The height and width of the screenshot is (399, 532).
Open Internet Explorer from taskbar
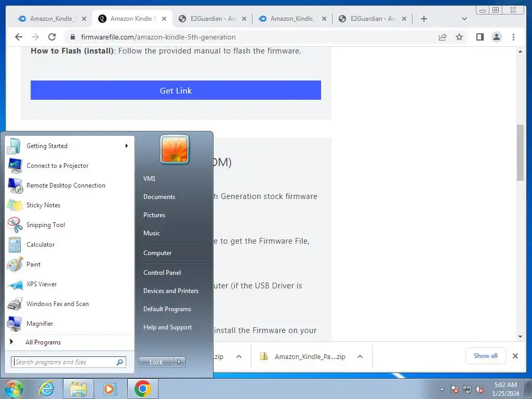click(x=46, y=389)
